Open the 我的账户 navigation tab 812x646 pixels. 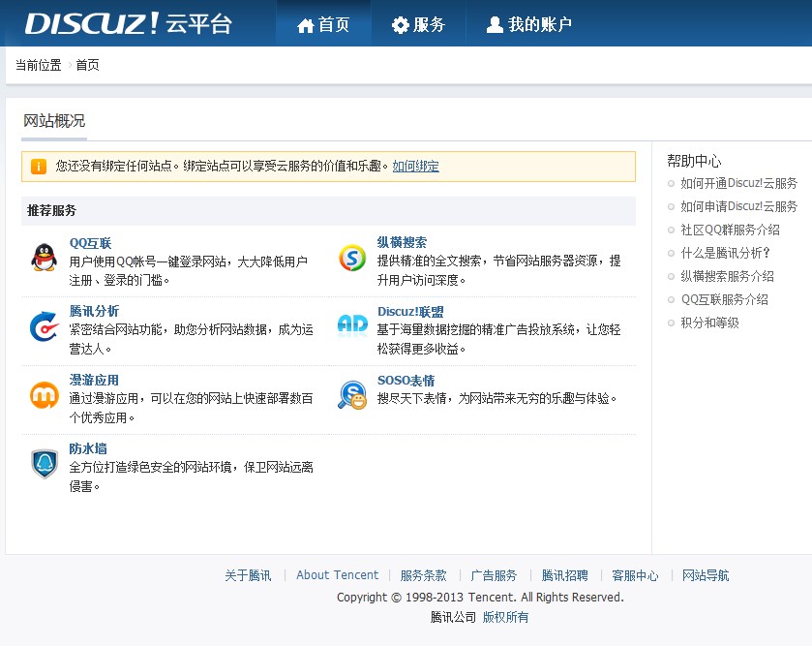[529, 24]
